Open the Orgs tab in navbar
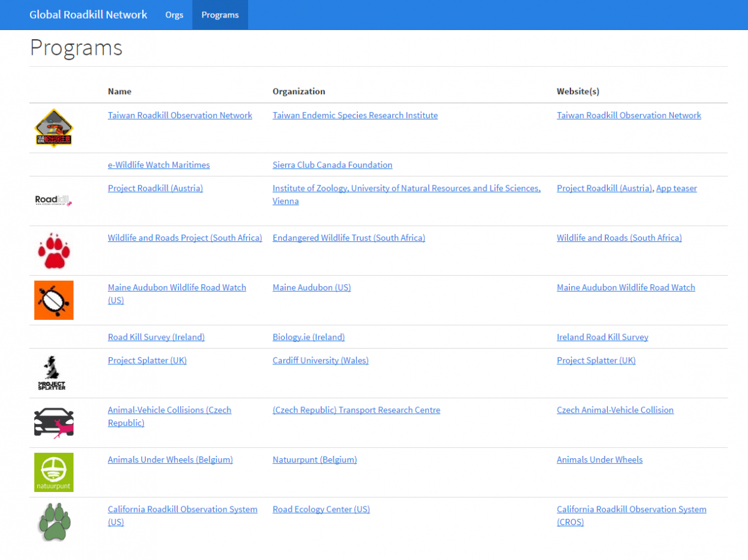Screen dimensions: 748x560 (x=174, y=15)
